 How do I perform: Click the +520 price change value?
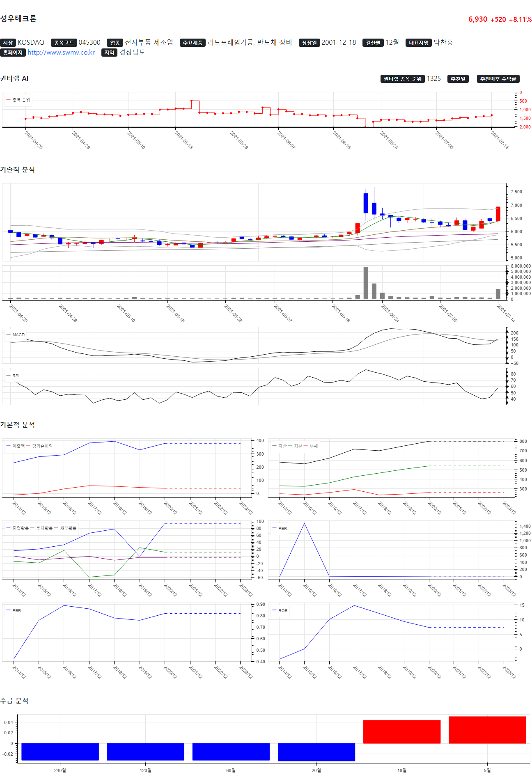(498, 19)
